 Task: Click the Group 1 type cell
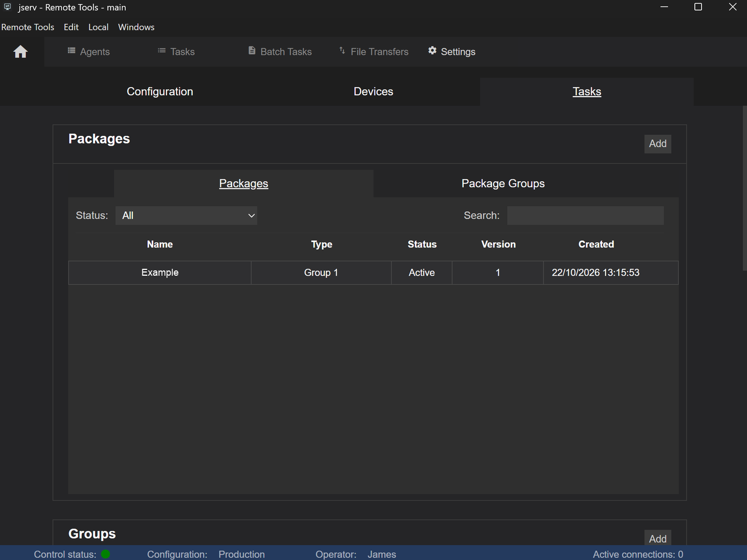coord(321,273)
